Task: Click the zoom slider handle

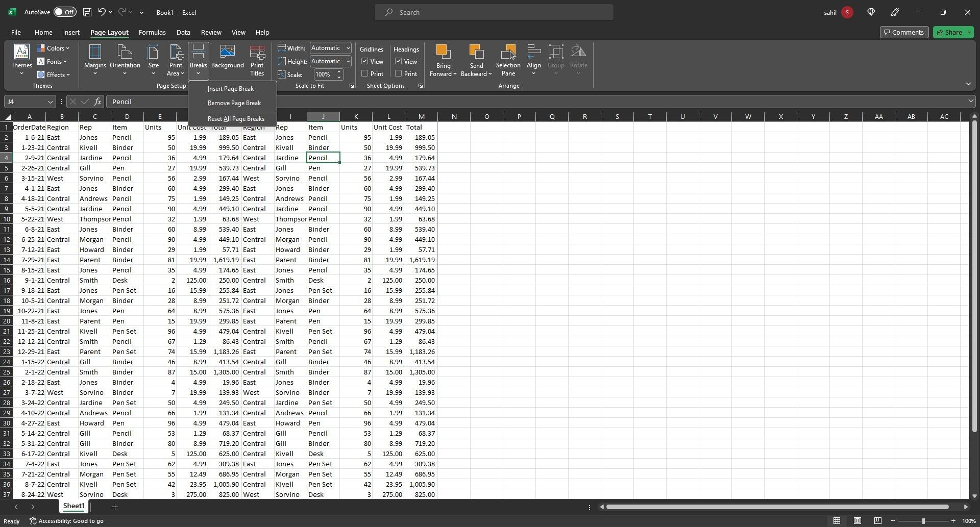Action: (x=923, y=521)
